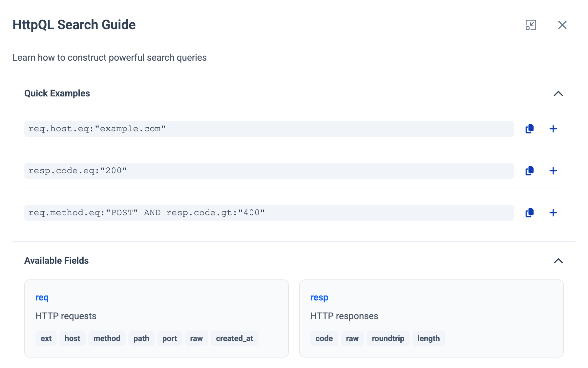This screenshot has width=588, height=368.
Task: Add the POST AND resp.code.gt query
Action: pos(553,213)
